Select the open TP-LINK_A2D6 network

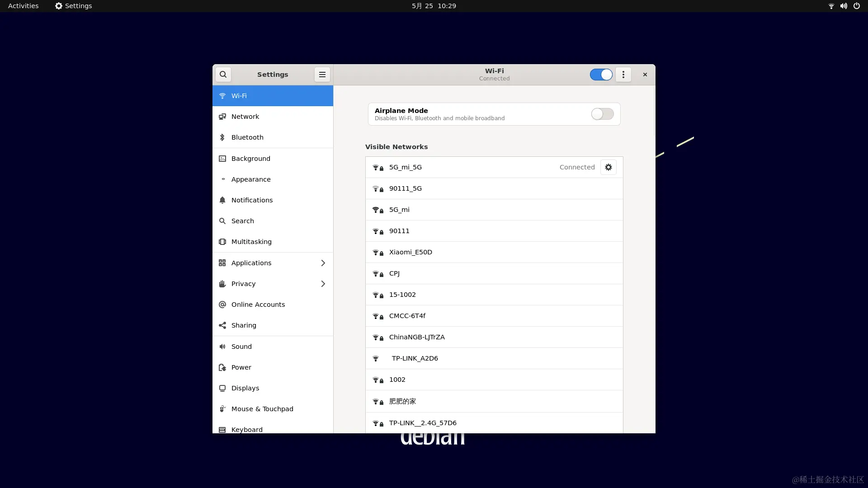(415, 358)
